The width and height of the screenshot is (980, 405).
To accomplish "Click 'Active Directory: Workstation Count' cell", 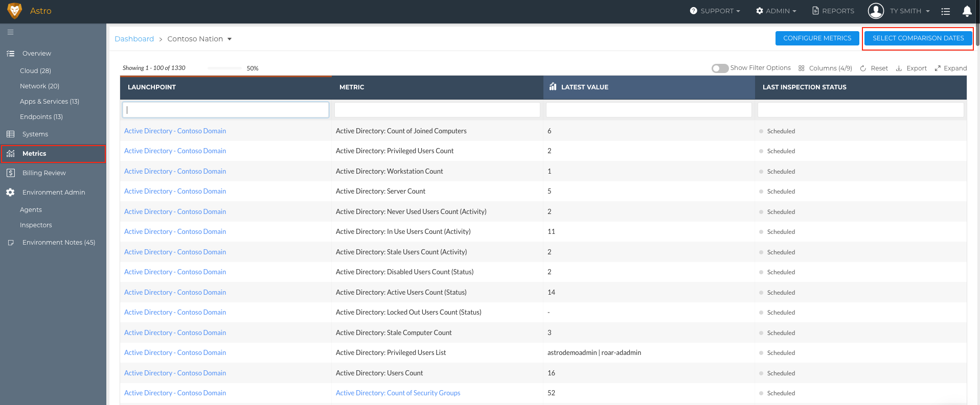I will pos(389,172).
